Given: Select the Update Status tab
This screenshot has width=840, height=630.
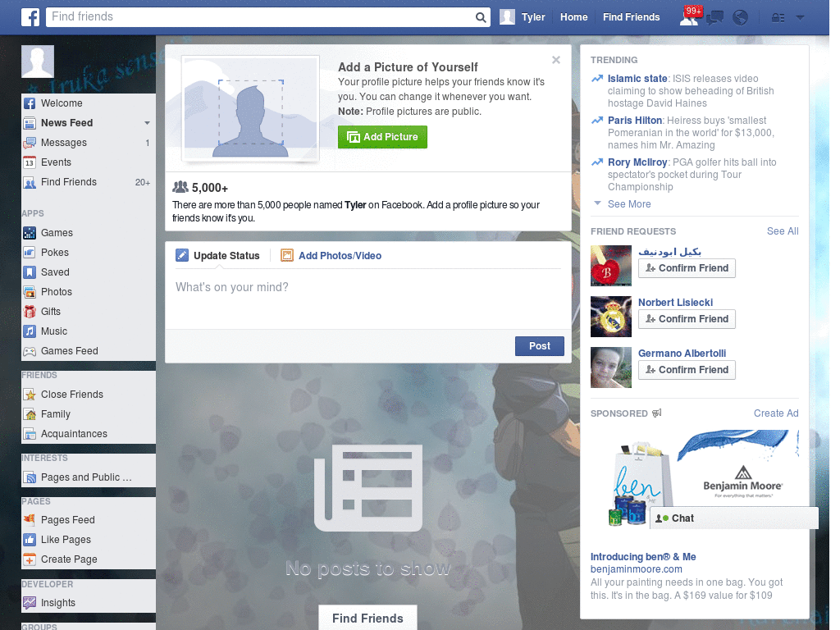Looking at the screenshot, I should 218,256.
